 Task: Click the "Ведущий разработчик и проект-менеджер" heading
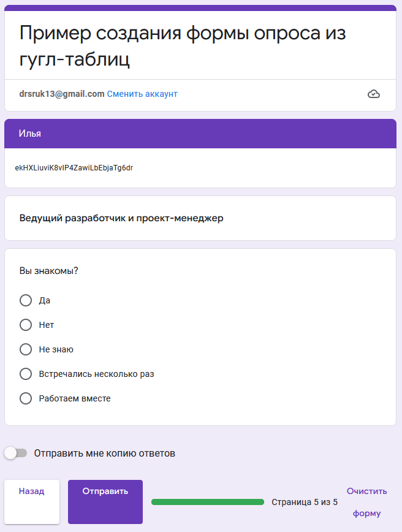tap(121, 218)
